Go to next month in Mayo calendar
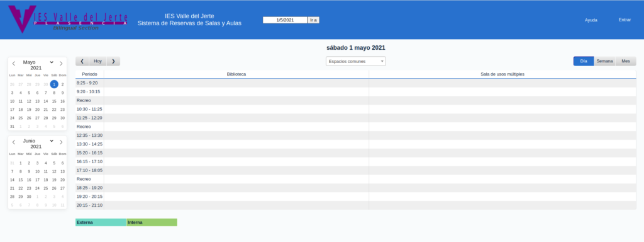The height and width of the screenshot is (242, 644). point(61,64)
